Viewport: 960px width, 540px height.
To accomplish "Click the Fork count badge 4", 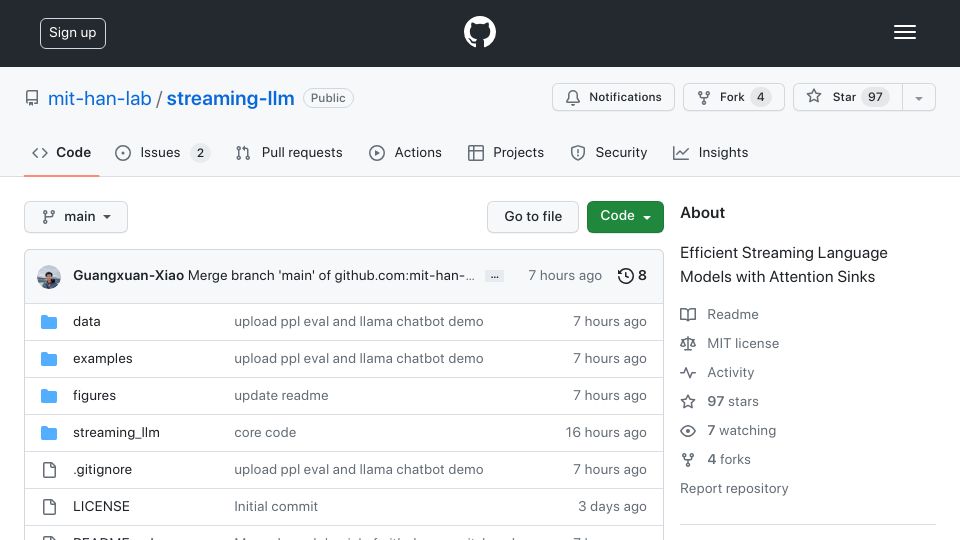I will (760, 97).
